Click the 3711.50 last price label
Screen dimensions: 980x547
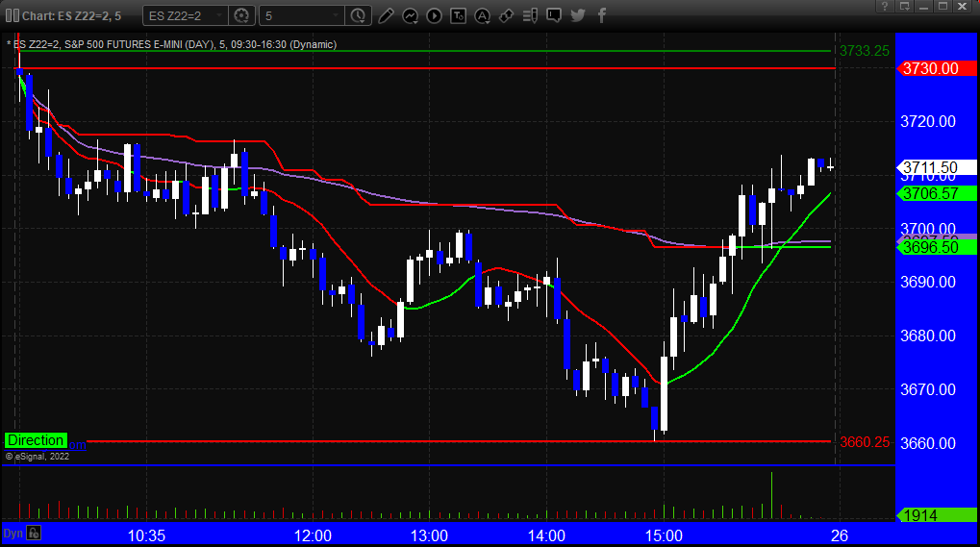[936, 167]
